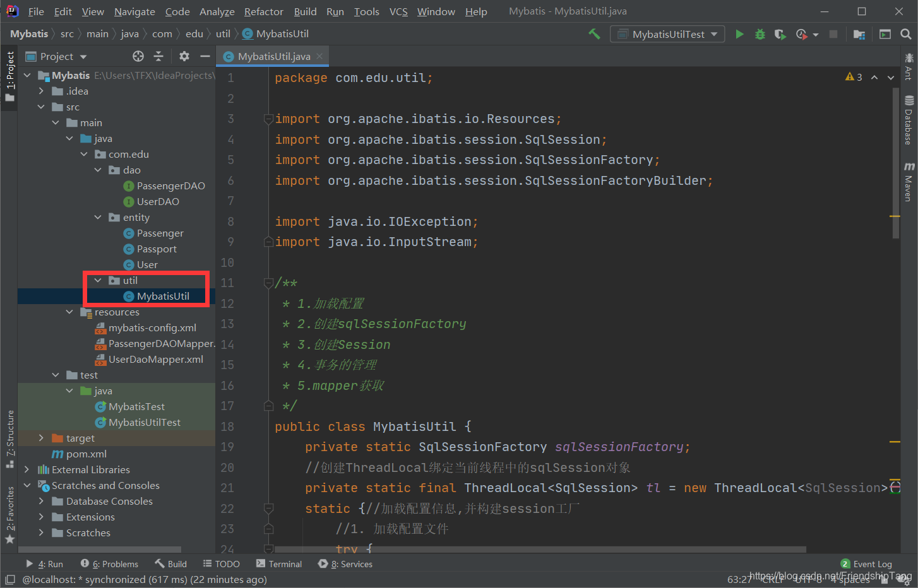Open the Favorites side tab
918x588 pixels.
coord(9,515)
